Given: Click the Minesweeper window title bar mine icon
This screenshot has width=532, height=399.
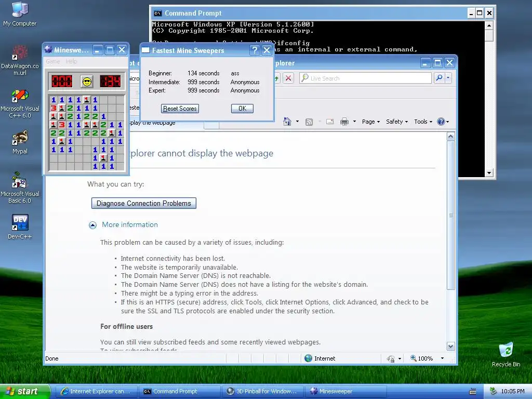Looking at the screenshot, I should pyautogui.click(x=48, y=49).
